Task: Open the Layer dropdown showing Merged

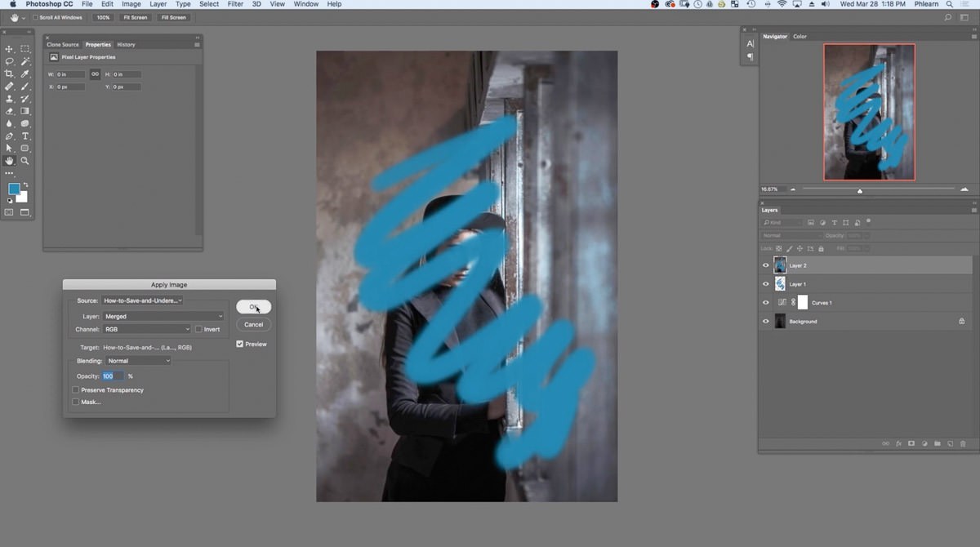Action: [x=163, y=316]
